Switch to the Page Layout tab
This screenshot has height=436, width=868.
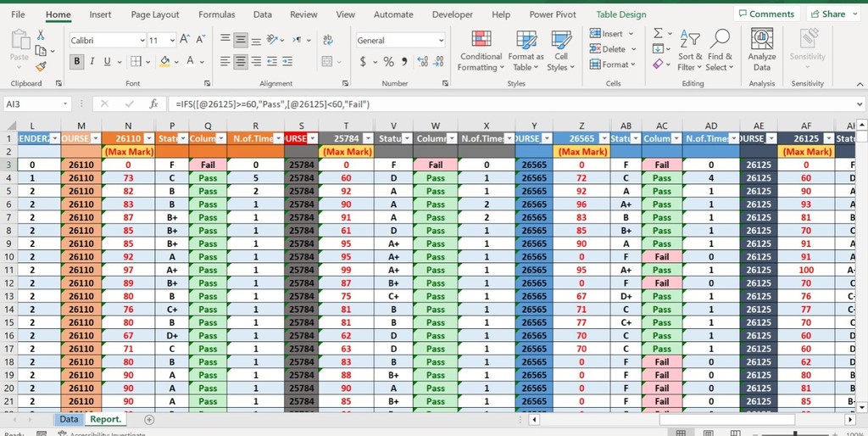click(155, 15)
